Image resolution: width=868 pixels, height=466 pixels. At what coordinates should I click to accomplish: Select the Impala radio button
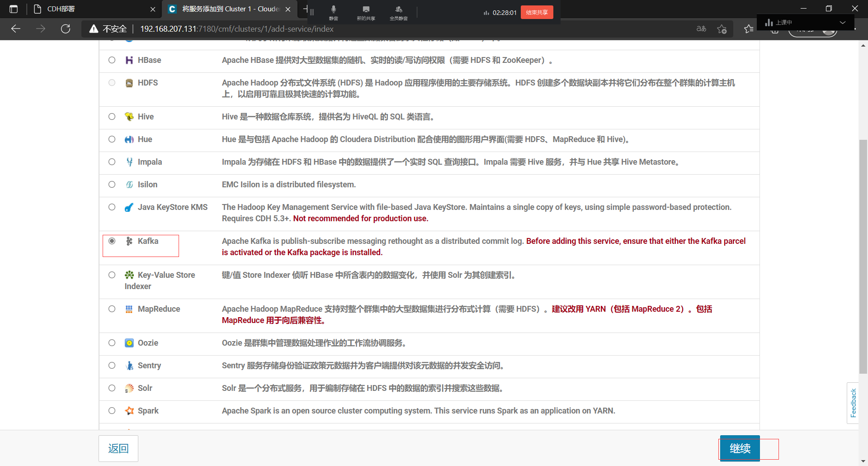(x=112, y=162)
